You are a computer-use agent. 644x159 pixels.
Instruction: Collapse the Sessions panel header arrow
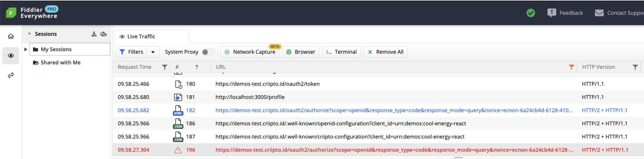(29, 34)
